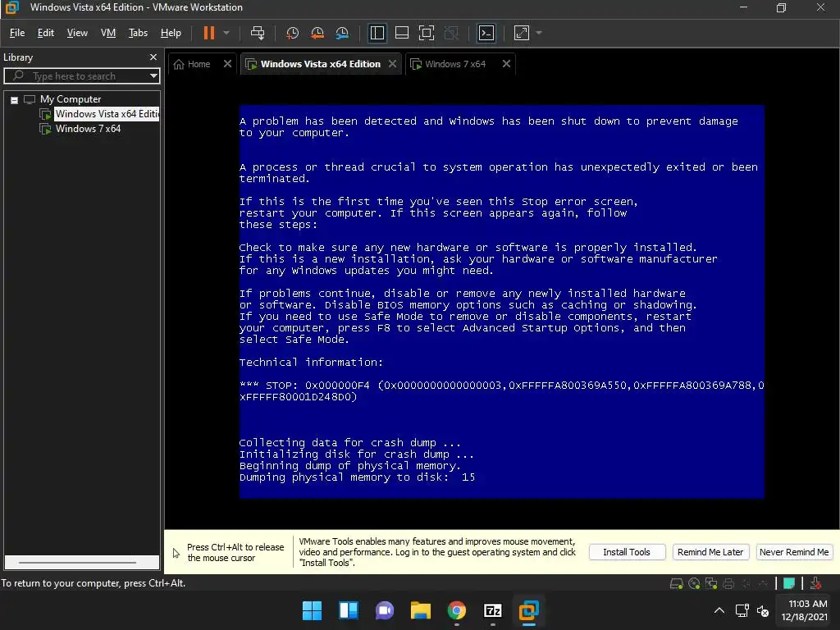
Task: Click the hard disk status icon
Action: click(677, 583)
